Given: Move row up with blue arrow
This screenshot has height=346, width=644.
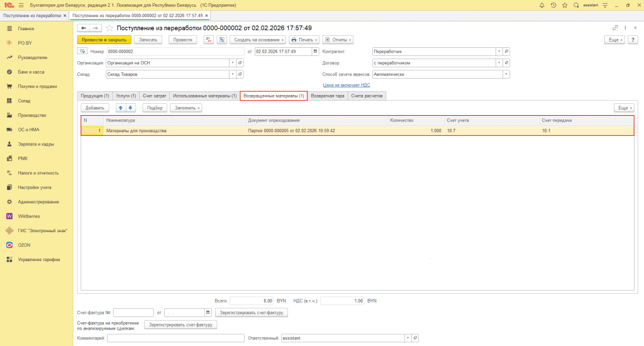Looking at the screenshot, I should coord(121,108).
